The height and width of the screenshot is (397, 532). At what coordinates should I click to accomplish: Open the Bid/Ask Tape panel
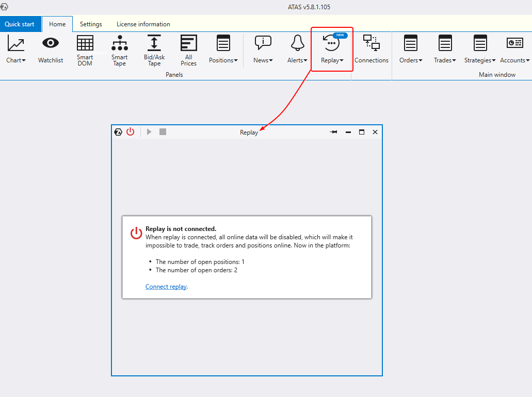(x=154, y=50)
